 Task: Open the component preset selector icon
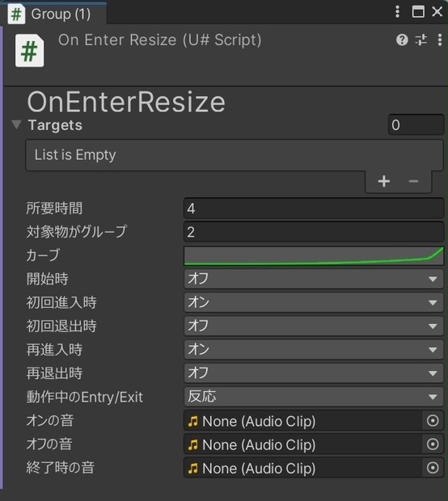pyautogui.click(x=421, y=40)
